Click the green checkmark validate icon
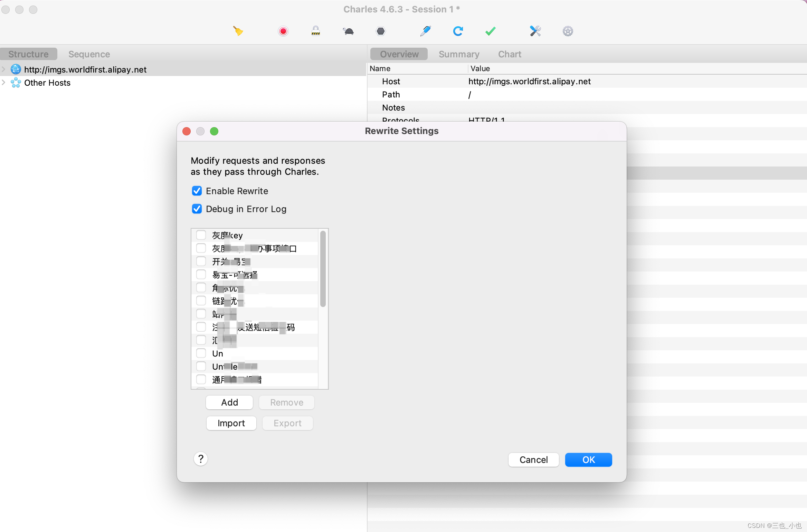 click(490, 31)
